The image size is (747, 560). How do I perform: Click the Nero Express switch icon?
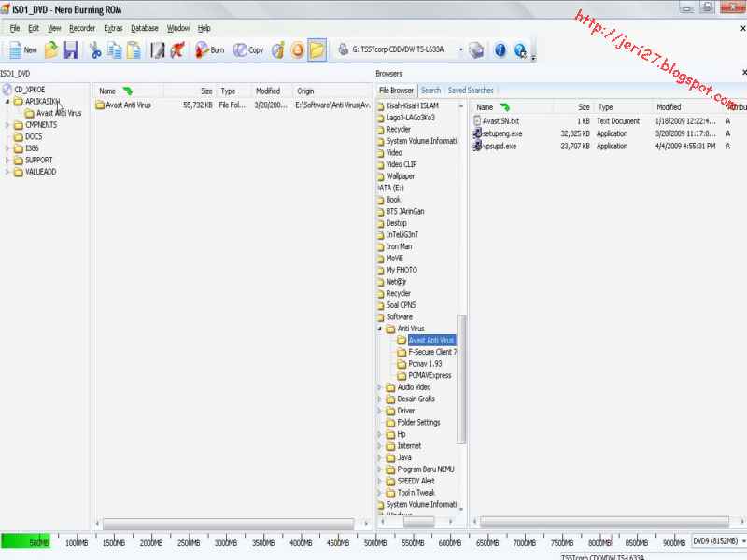click(177, 49)
